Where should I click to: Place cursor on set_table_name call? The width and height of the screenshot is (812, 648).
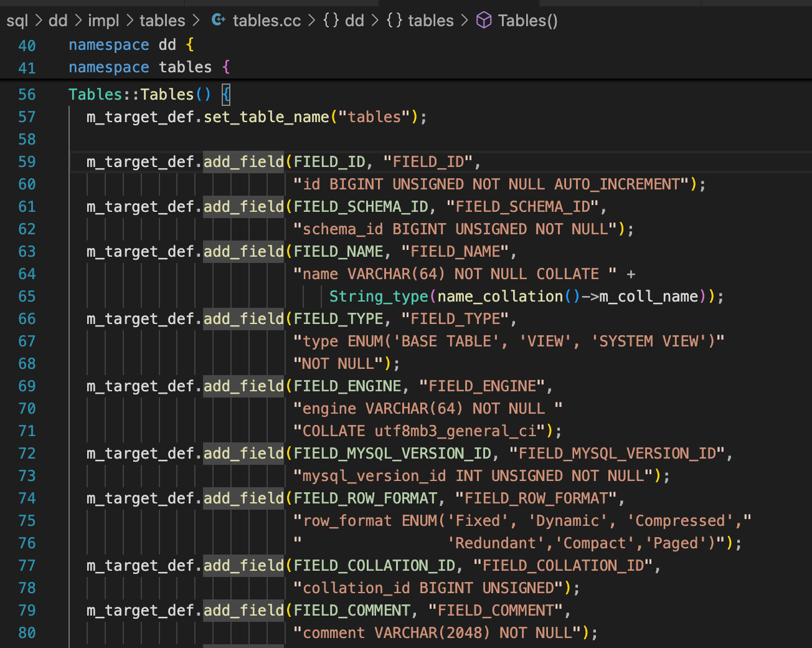pyautogui.click(x=266, y=117)
